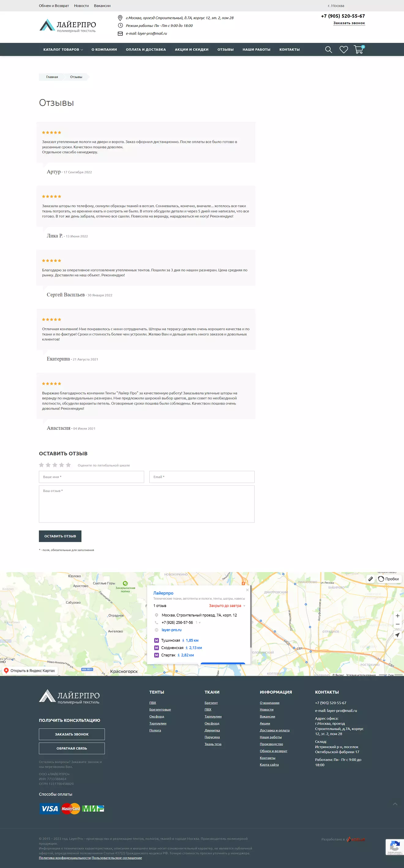Open the Главная breadcrumb link
The height and width of the screenshot is (868, 404).
pyautogui.click(x=52, y=77)
